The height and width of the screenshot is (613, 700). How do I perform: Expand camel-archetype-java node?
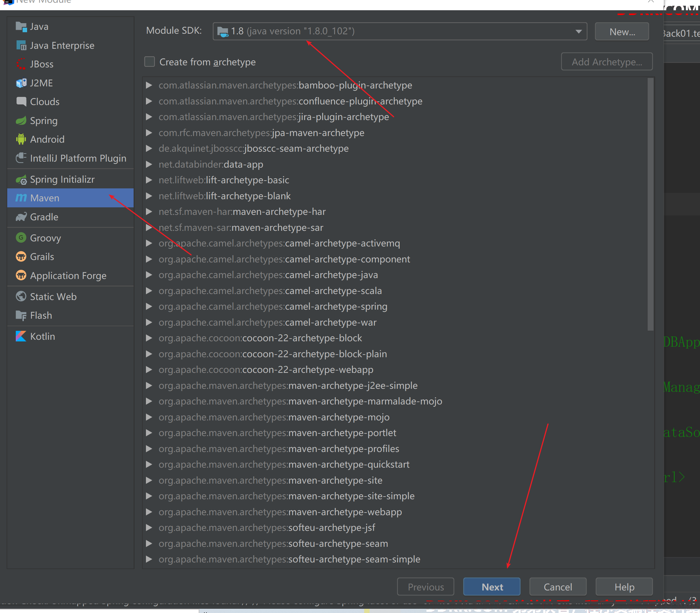[149, 275]
